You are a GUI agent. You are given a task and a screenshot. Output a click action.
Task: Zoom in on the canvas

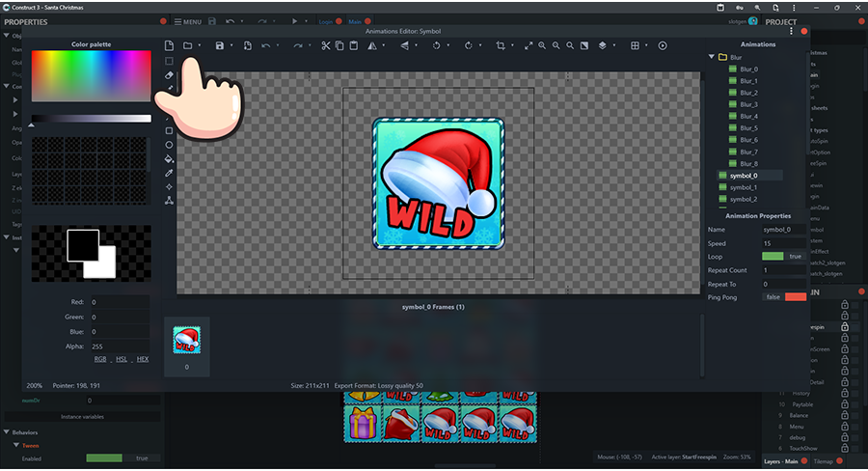(x=542, y=45)
